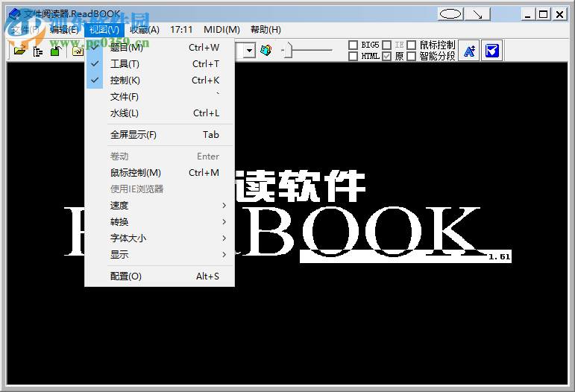Expand the 显示 submenu
Image resolution: width=575 pixels, height=392 pixels.
click(x=160, y=255)
